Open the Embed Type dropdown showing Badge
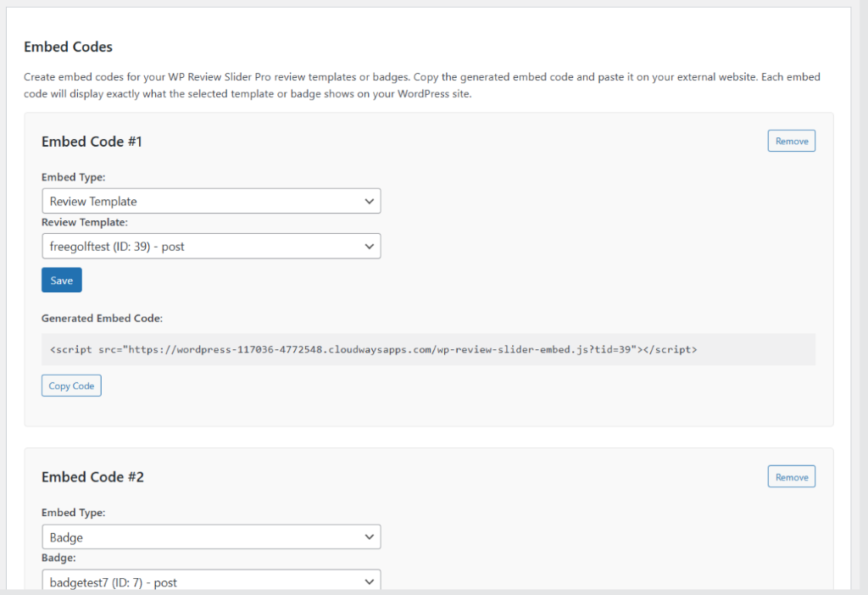 [210, 537]
